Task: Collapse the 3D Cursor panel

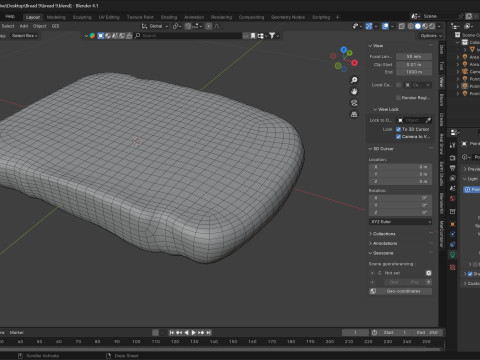Action: tap(381, 149)
